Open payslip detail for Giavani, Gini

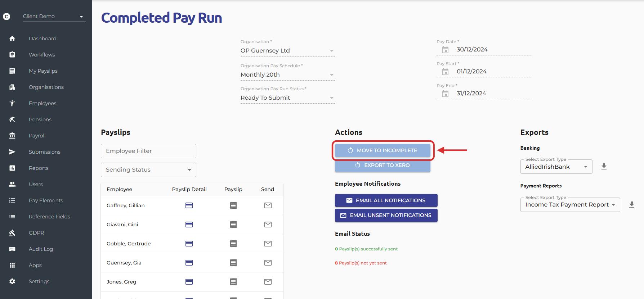[x=189, y=225]
